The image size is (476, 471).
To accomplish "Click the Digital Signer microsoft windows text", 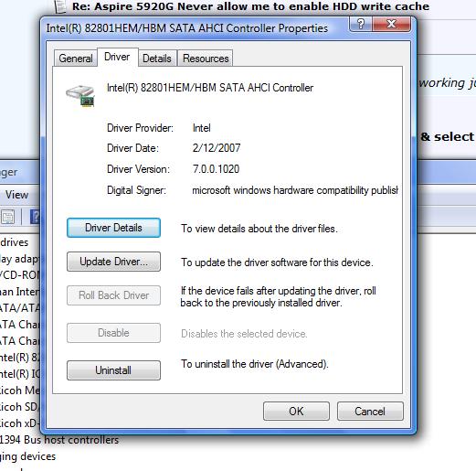I will coord(295,190).
